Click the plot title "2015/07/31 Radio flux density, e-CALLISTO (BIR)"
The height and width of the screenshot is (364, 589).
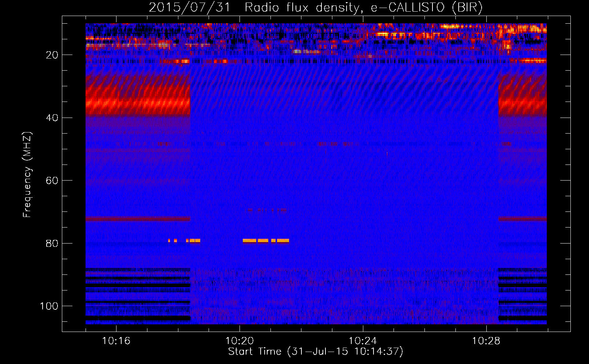316,8
